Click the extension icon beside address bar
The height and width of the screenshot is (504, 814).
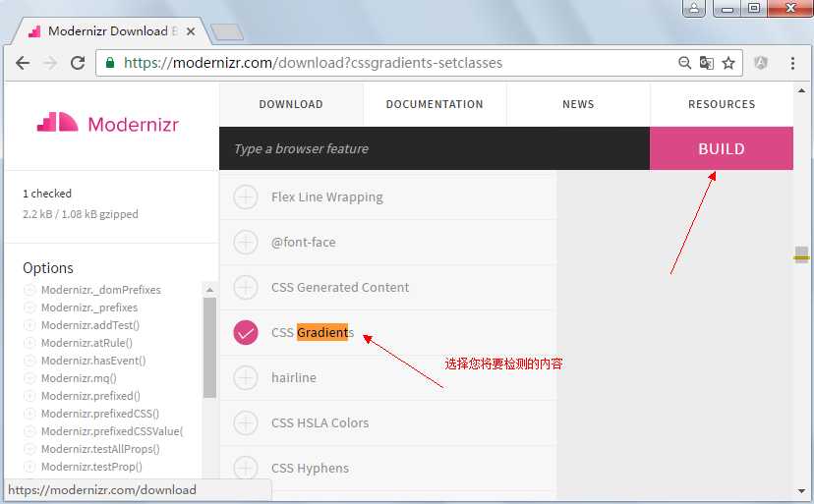coord(761,63)
